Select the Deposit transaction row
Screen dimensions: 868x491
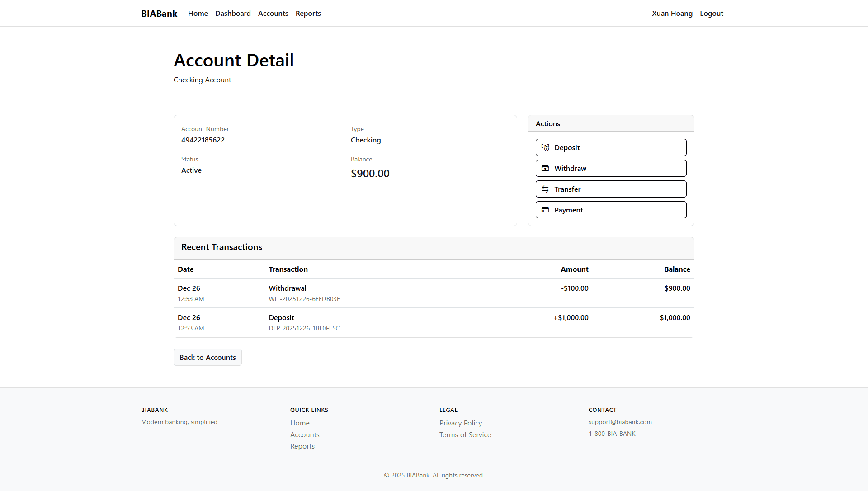(434, 322)
